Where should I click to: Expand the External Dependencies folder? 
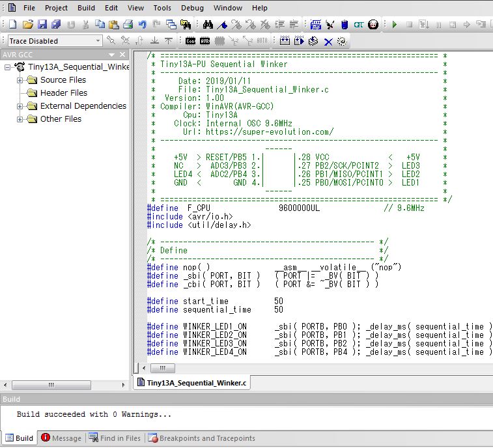tap(20, 106)
